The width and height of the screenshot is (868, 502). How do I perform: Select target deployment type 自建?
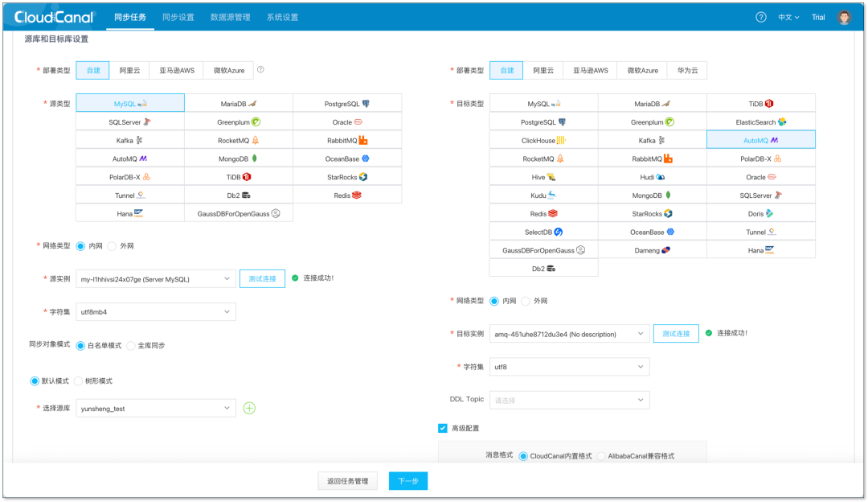tap(506, 70)
